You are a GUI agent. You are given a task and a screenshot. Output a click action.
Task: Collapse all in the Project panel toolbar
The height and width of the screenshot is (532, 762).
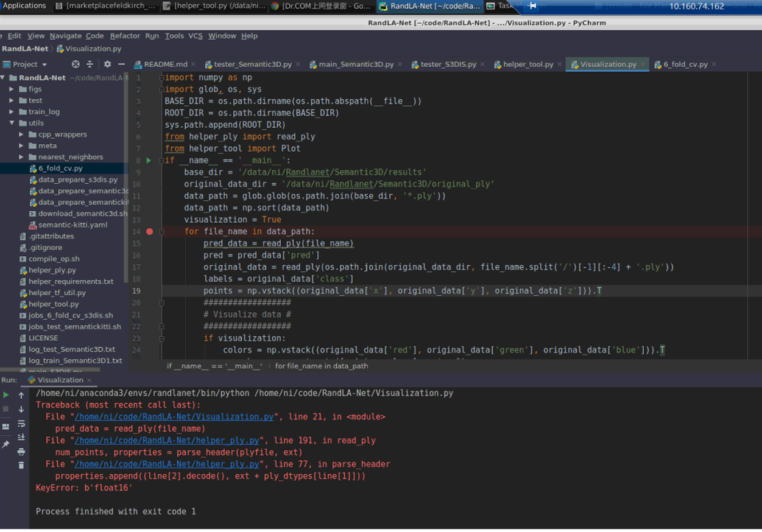pos(90,64)
